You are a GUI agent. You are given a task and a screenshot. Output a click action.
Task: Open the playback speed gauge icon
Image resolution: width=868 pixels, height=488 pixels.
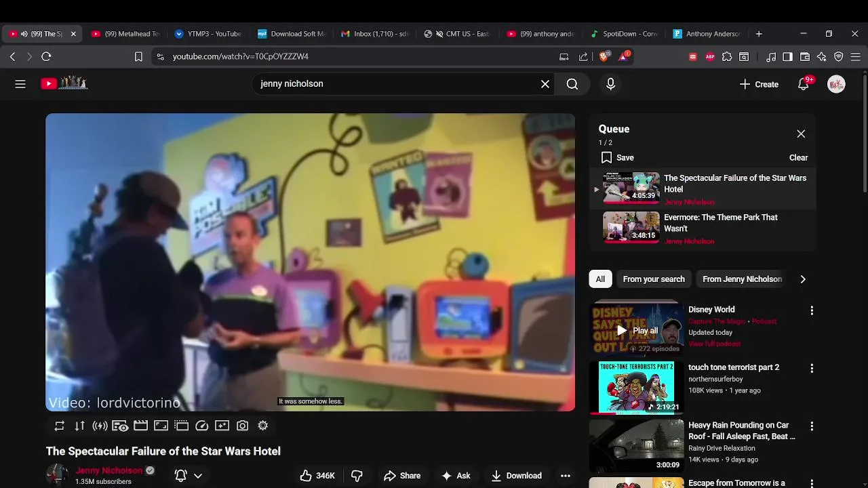pyautogui.click(x=201, y=426)
